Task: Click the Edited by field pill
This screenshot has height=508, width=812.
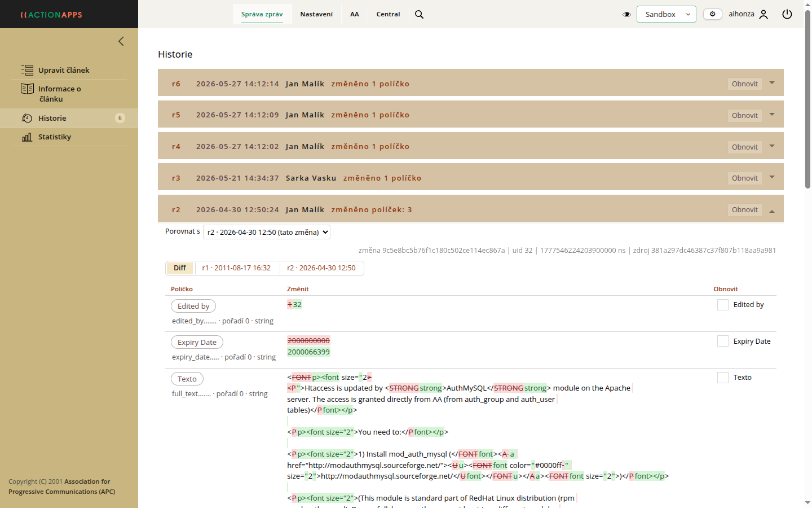Action: click(193, 306)
